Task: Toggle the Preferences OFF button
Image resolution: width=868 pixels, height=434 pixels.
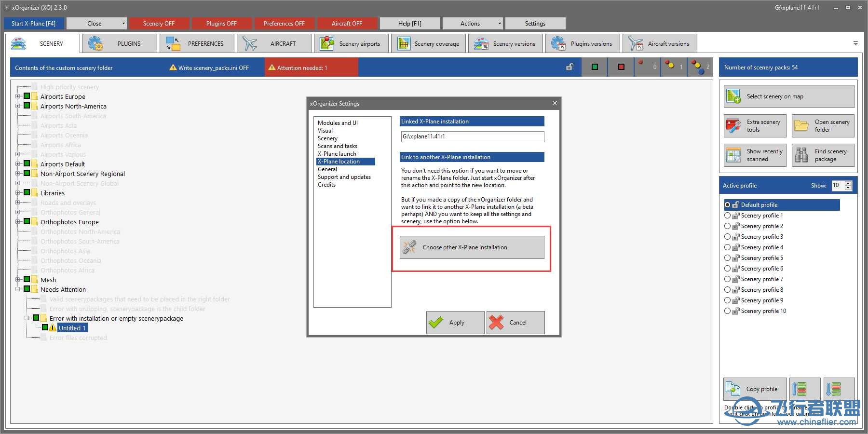Action: point(285,24)
